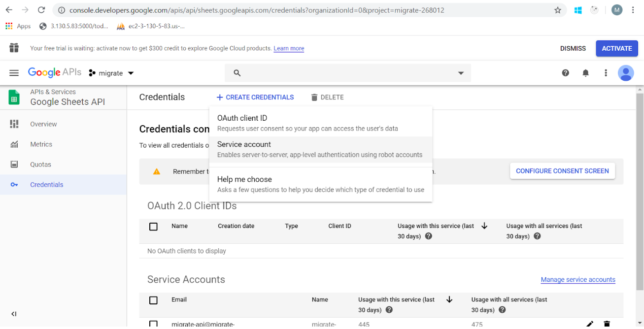Edit the migrate-api service account
Image resolution: width=644 pixels, height=329 pixels.
[589, 324]
